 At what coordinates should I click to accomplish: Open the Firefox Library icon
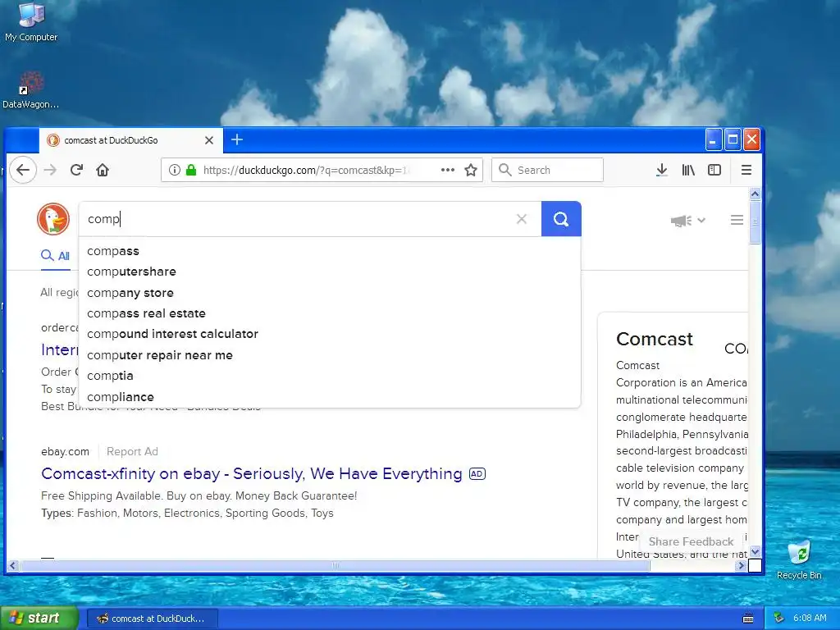click(x=688, y=171)
